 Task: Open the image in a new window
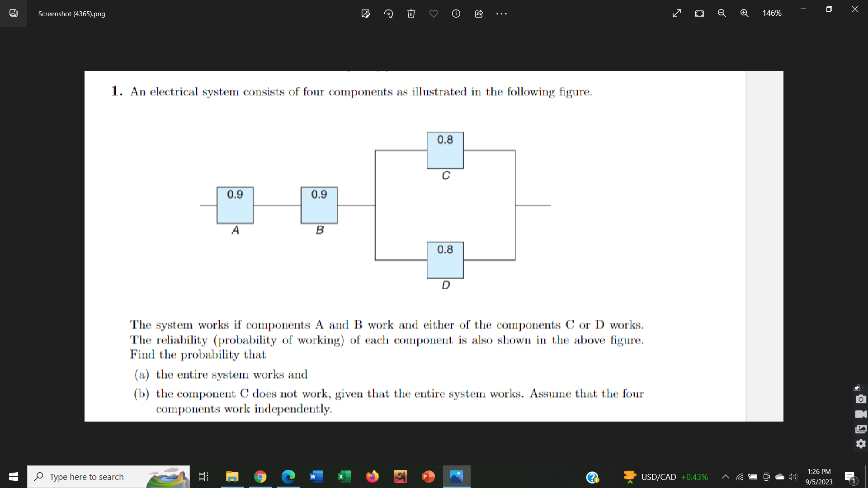coord(676,14)
